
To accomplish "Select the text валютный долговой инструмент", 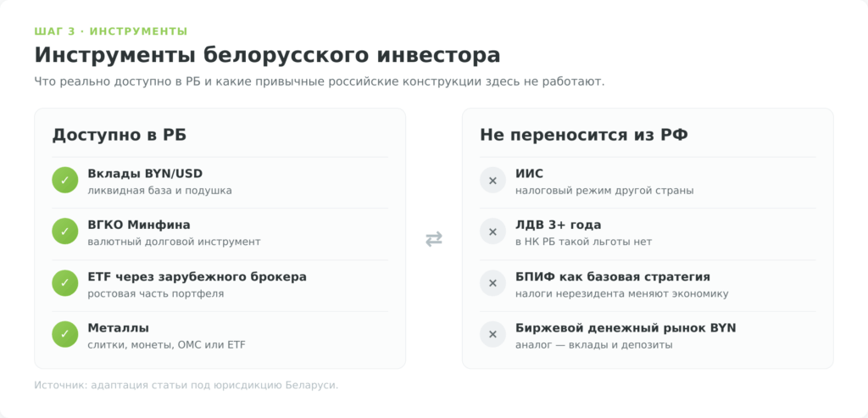I will tap(174, 242).
